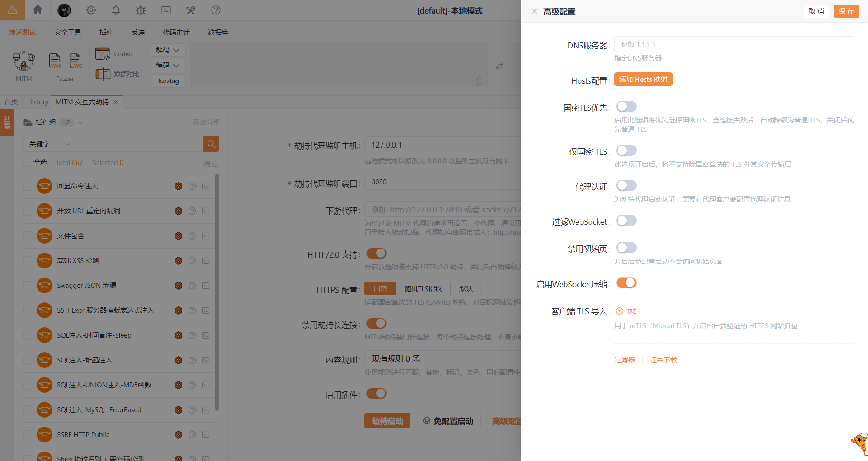868x461 pixels.
Task: Select 随机TLS指纹 HTTPS option
Action: pos(423,288)
